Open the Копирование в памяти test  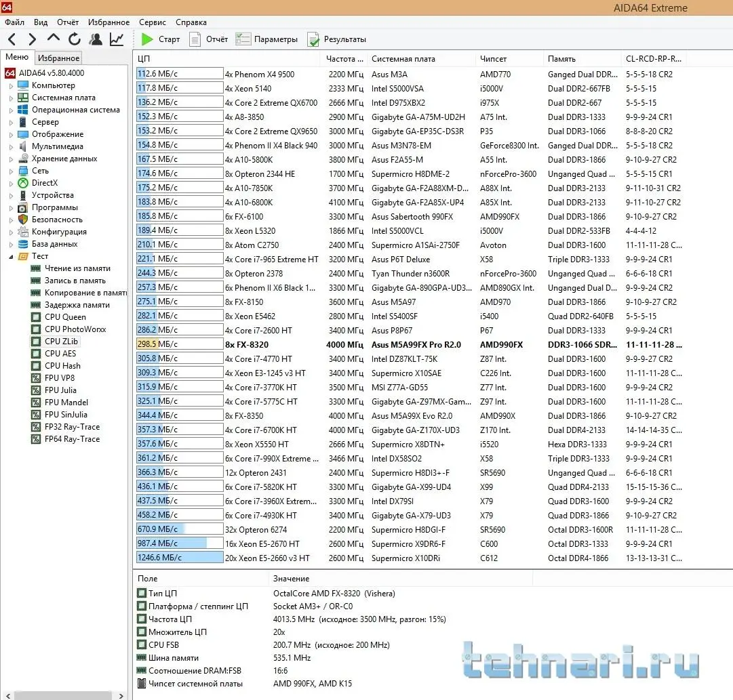pos(85,293)
